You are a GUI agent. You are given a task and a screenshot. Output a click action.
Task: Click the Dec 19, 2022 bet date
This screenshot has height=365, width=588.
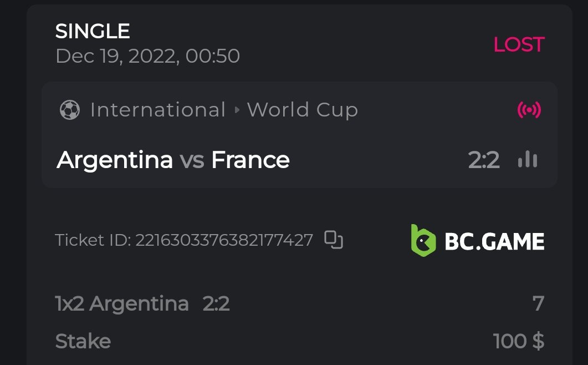[147, 56]
